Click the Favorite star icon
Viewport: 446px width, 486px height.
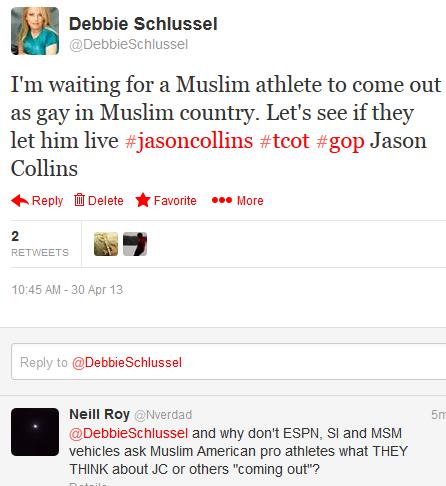(x=143, y=200)
